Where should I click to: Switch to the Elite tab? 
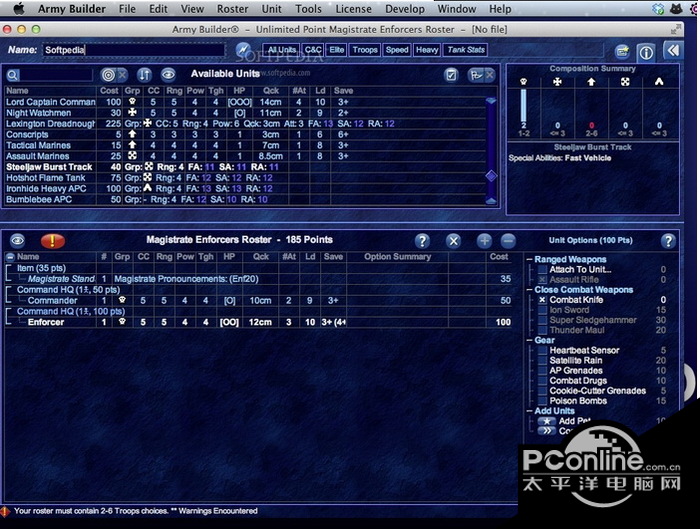tap(337, 50)
